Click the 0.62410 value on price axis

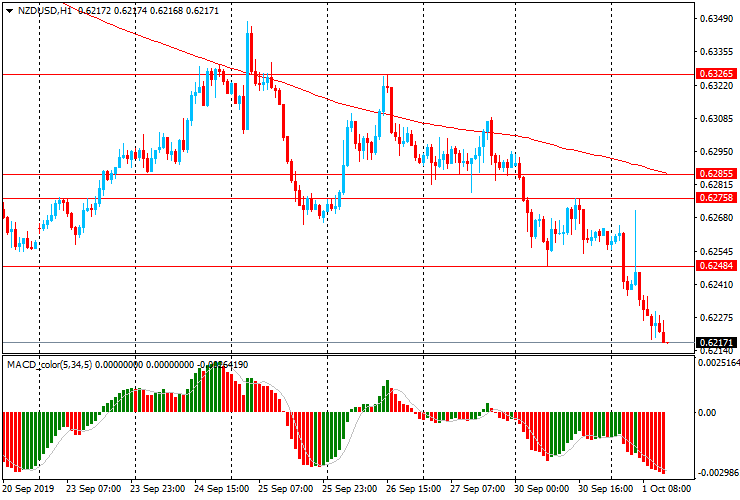(715, 285)
